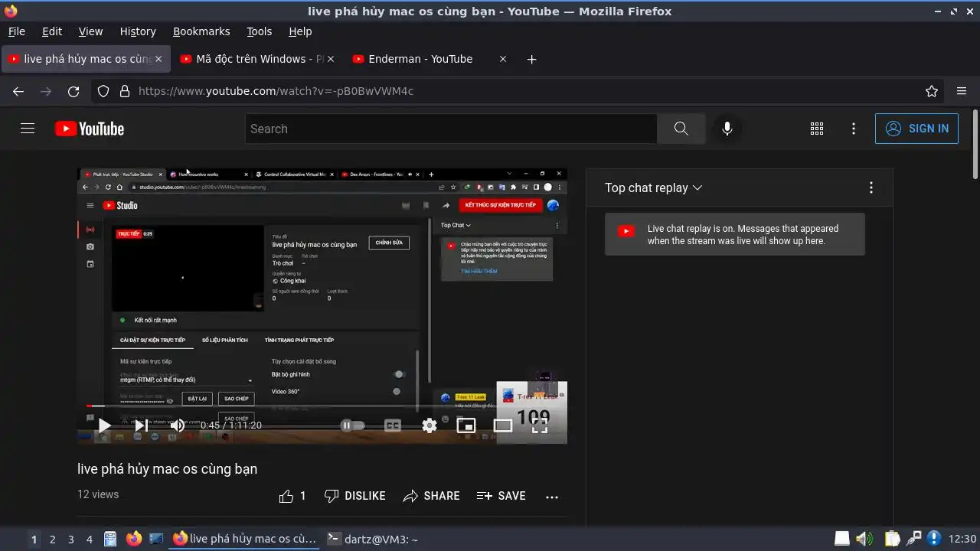Mute the video volume
Viewport: 980px width, 551px height.
click(177, 425)
